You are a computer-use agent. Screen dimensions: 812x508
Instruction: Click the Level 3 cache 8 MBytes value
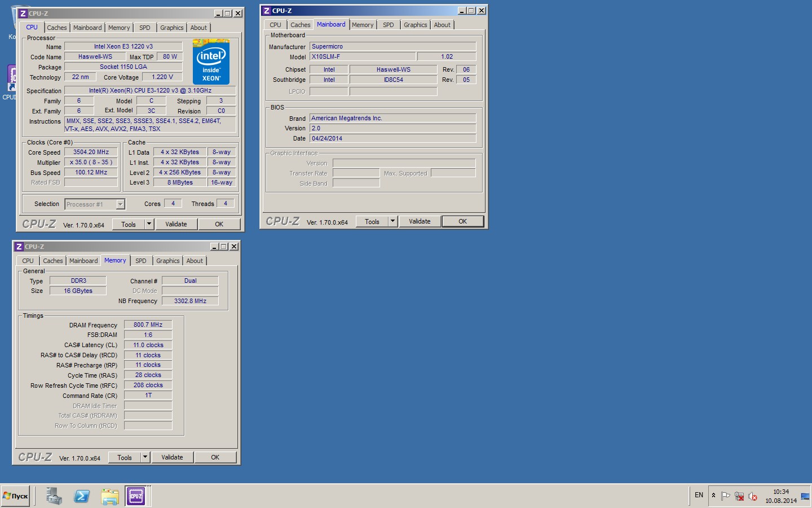(180, 183)
